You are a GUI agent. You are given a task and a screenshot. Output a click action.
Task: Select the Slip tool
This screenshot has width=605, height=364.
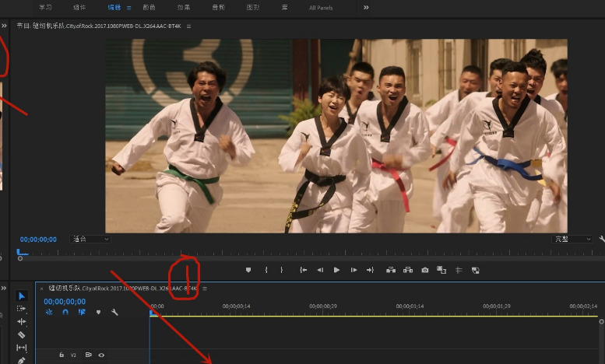(22, 348)
